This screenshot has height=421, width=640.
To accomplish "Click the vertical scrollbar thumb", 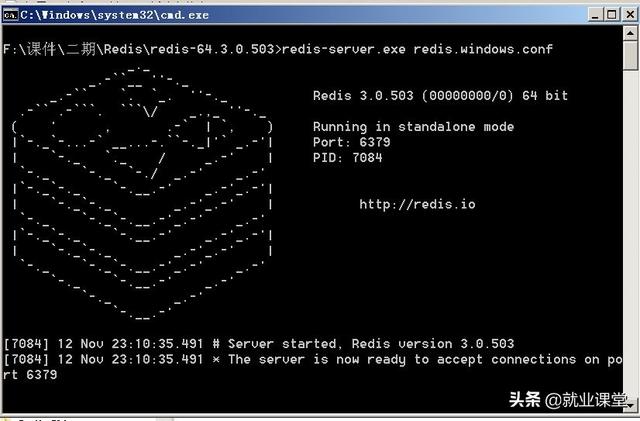I will pyautogui.click(x=631, y=56).
